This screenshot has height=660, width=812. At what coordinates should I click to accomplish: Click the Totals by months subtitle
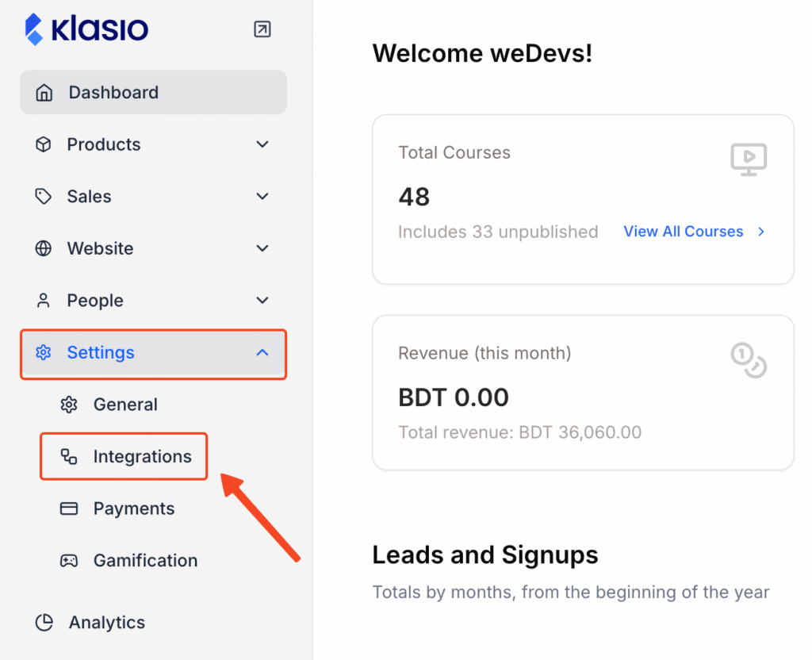pos(571,592)
